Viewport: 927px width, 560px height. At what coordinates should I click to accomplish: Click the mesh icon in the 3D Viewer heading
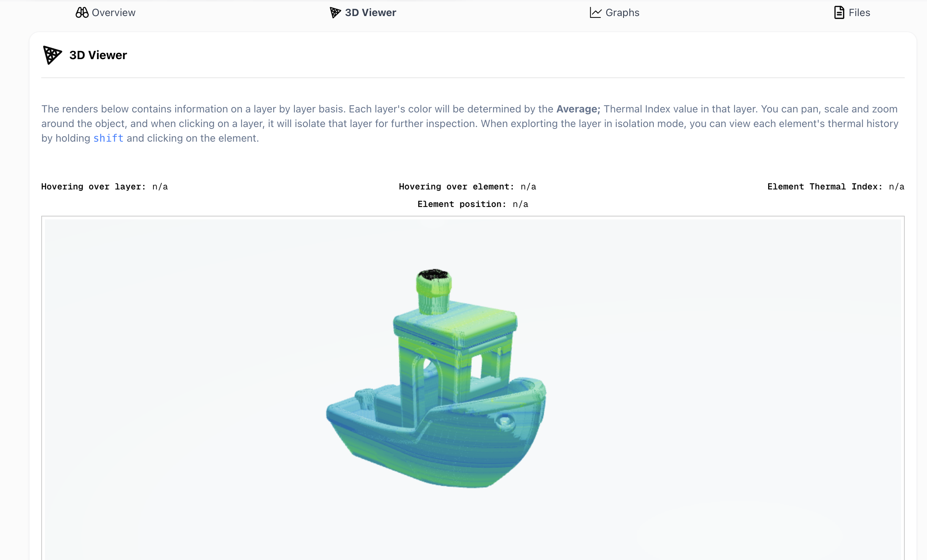(x=52, y=55)
